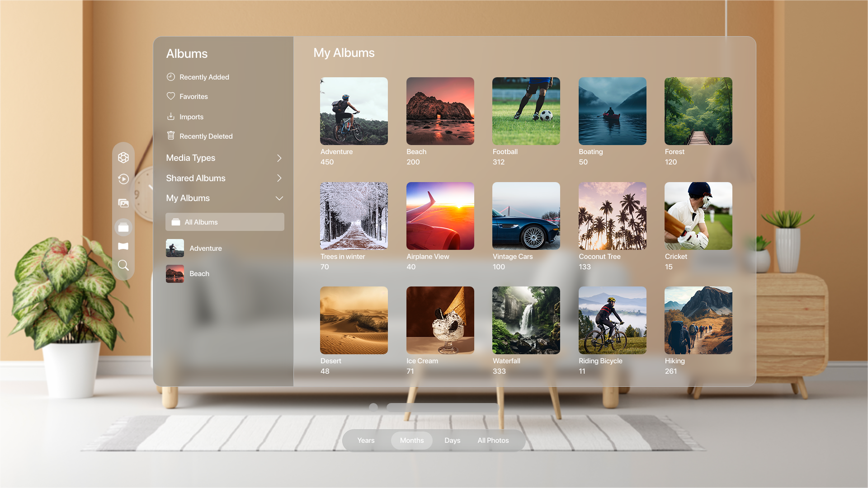Open Recently Added in sidebar
868x488 pixels.
[x=204, y=77]
